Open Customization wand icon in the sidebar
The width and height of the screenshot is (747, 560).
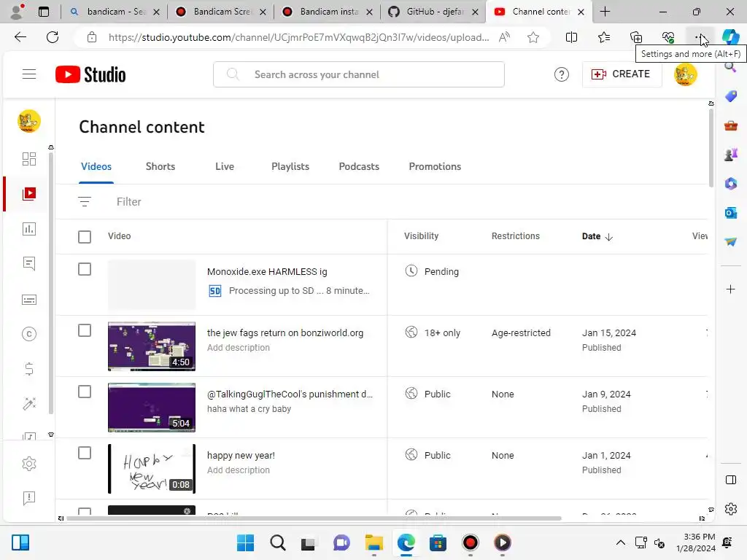pos(29,404)
